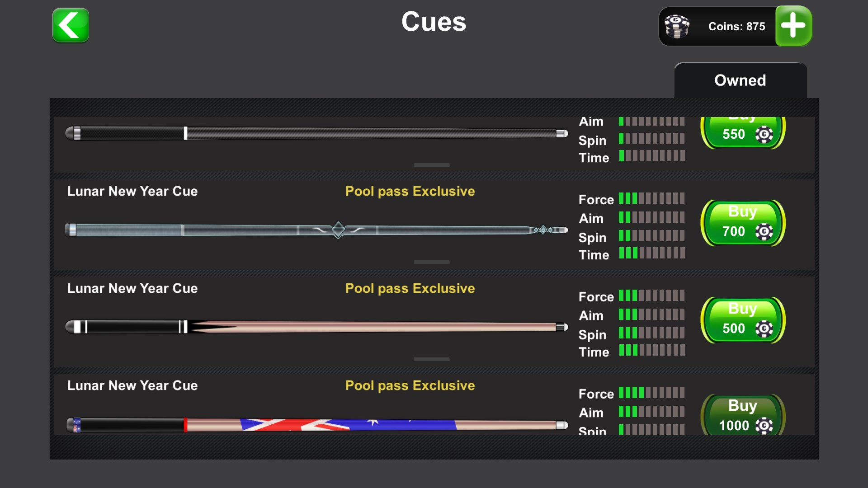Select the teal diamond-pattern Lunar cue image

click(316, 230)
